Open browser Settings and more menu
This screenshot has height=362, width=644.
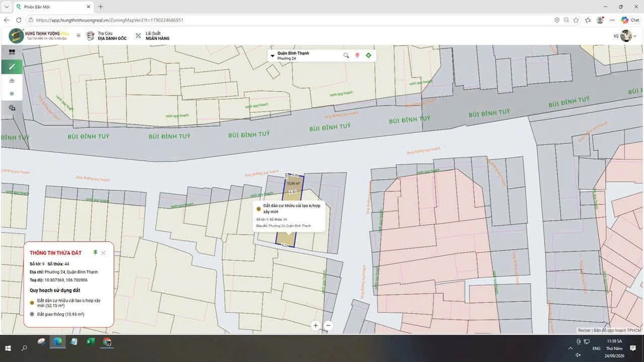tap(612, 20)
